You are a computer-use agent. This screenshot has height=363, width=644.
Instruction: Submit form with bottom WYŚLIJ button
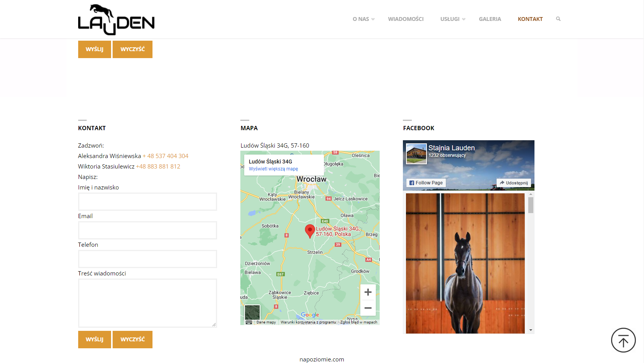point(94,339)
